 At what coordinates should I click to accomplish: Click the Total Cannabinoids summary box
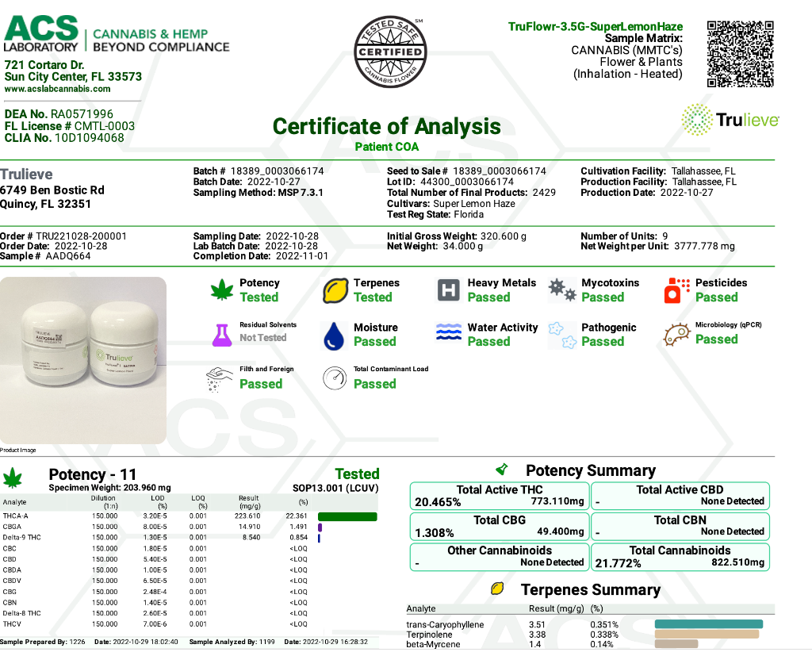click(x=680, y=557)
